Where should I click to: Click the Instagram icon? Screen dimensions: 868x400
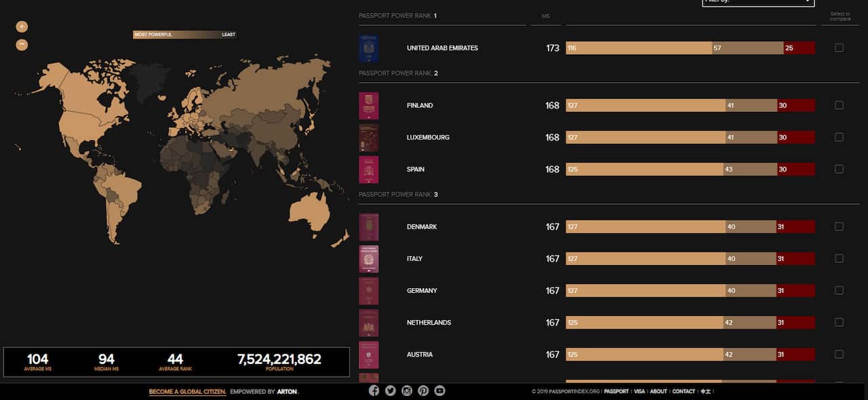click(x=407, y=391)
